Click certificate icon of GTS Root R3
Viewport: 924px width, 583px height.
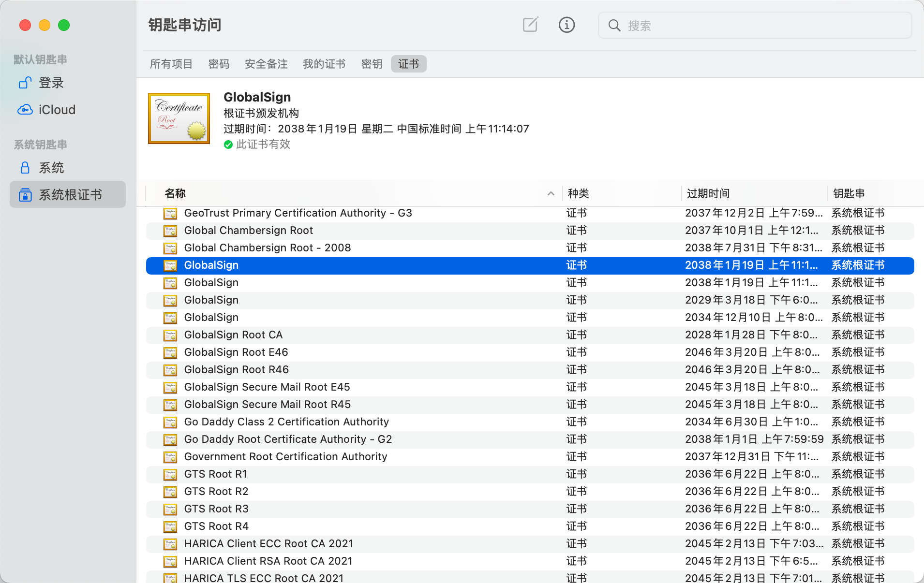click(170, 509)
